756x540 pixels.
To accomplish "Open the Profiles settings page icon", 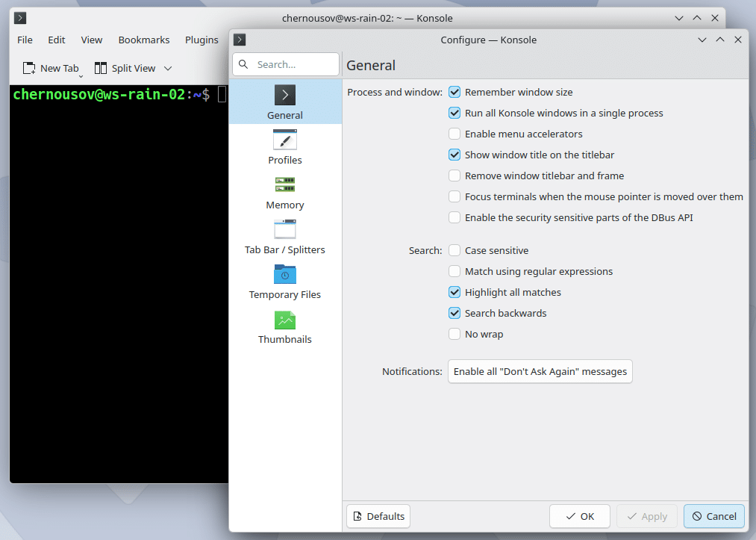I will [x=285, y=140].
